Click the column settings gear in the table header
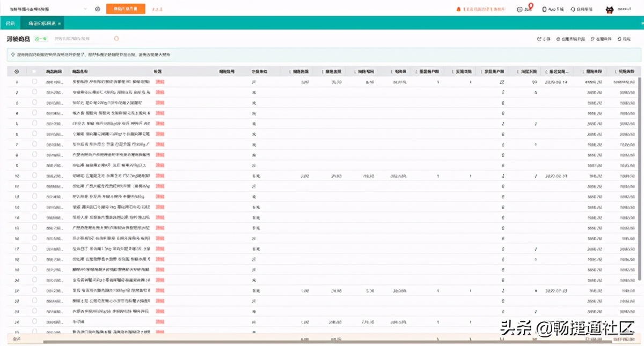 17,71
